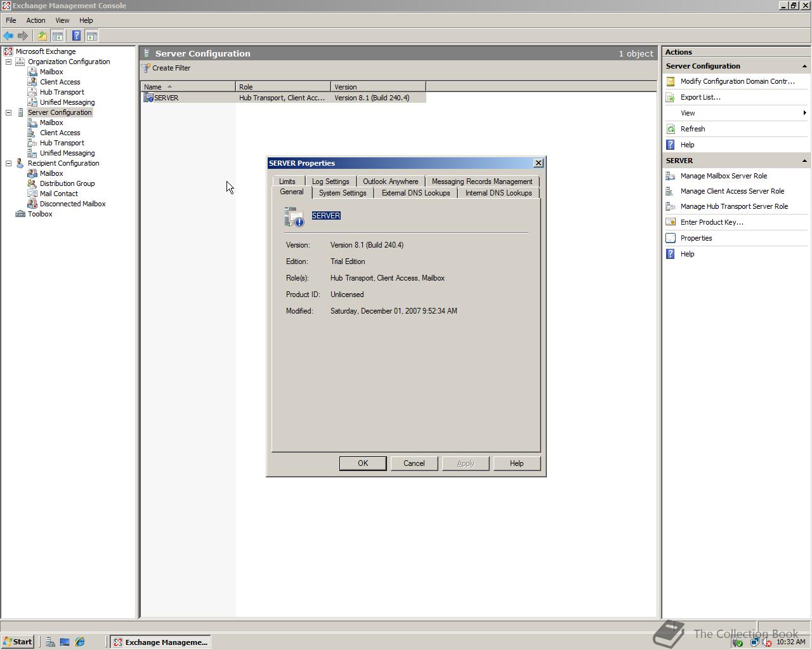Select the Mail Contact tree item
The width and height of the screenshot is (812, 650).
click(58, 194)
